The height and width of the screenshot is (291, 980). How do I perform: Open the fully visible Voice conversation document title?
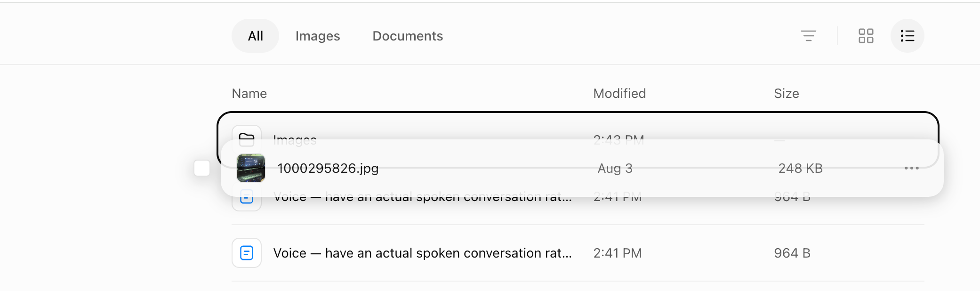click(423, 253)
